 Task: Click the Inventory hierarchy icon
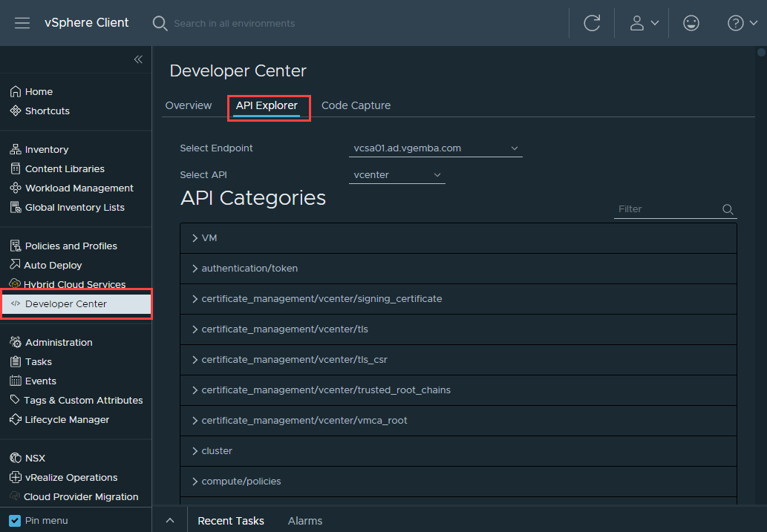tap(16, 150)
